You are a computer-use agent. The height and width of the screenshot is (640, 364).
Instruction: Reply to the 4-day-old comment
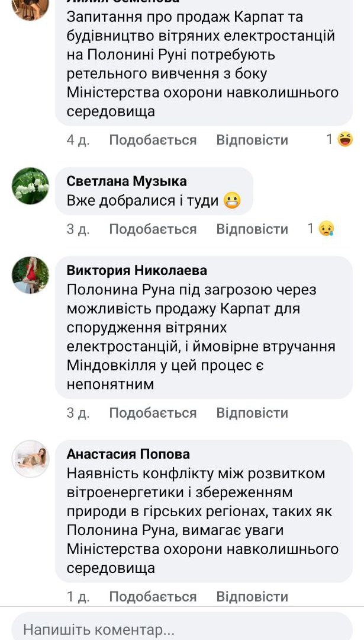252,140
